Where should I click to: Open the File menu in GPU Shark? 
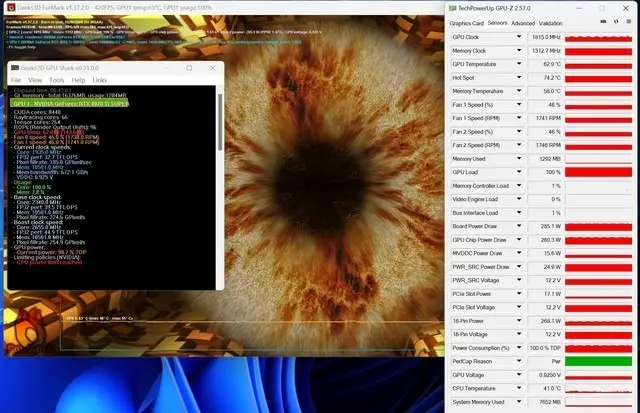coord(16,80)
